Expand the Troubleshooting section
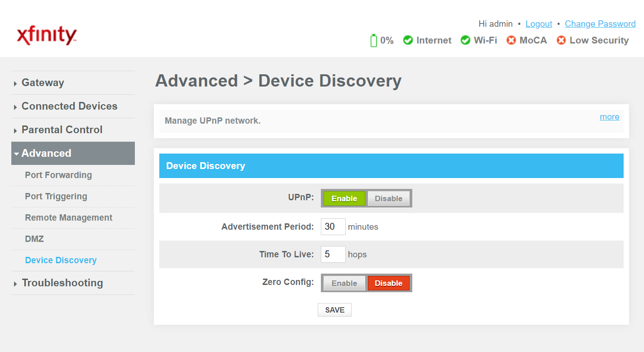 [62, 283]
